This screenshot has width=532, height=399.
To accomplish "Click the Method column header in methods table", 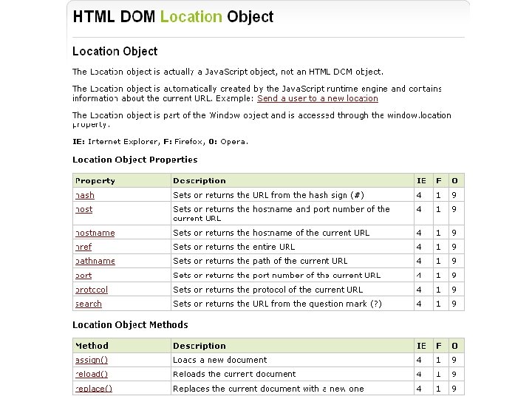I will tap(122, 346).
